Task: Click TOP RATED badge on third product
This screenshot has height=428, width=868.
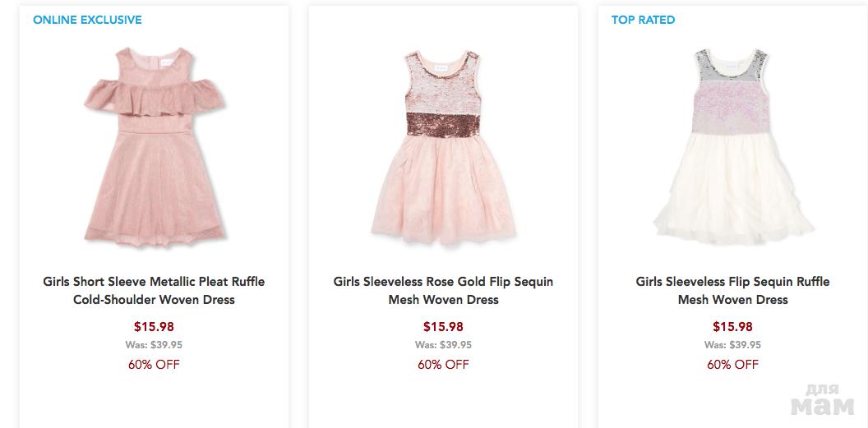Action: pyautogui.click(x=643, y=20)
